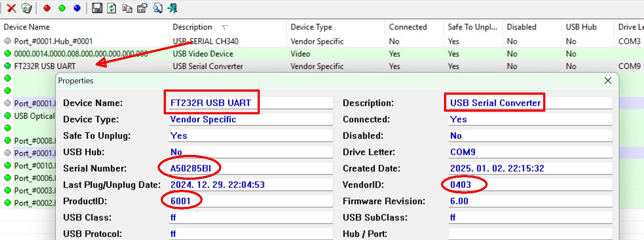Refresh the device list
644x240 pixels.
[x=112, y=8]
